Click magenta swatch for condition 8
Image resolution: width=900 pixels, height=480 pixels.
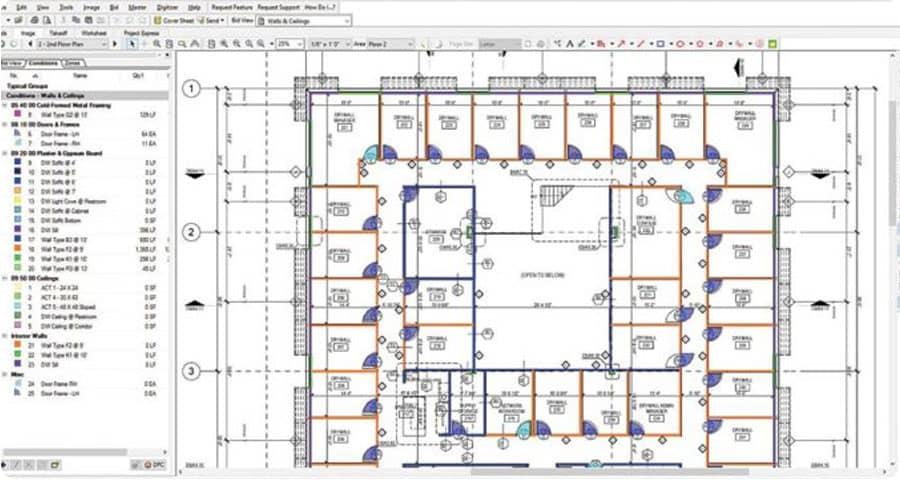click(x=17, y=115)
